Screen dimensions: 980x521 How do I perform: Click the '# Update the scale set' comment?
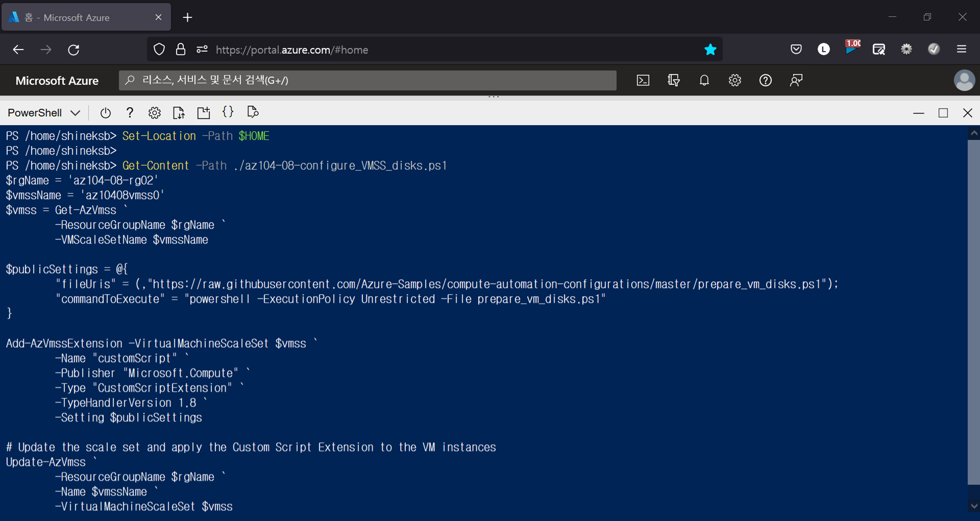pyautogui.click(x=251, y=447)
